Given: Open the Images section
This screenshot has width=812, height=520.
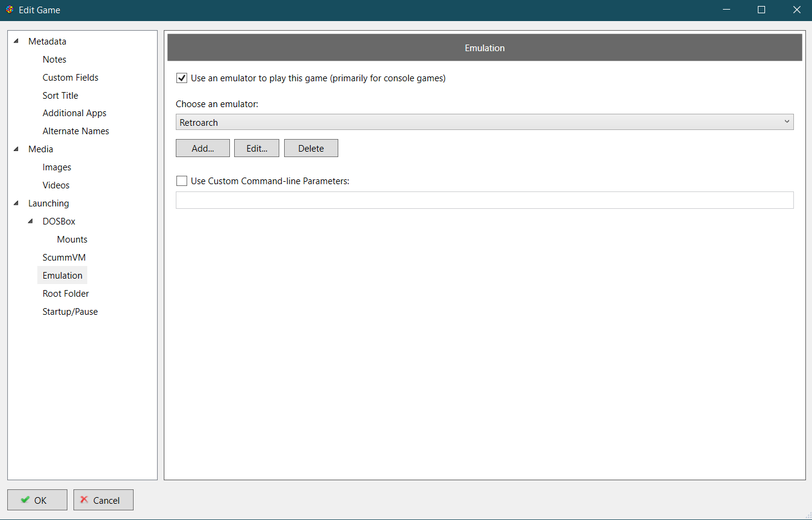Looking at the screenshot, I should (57, 167).
